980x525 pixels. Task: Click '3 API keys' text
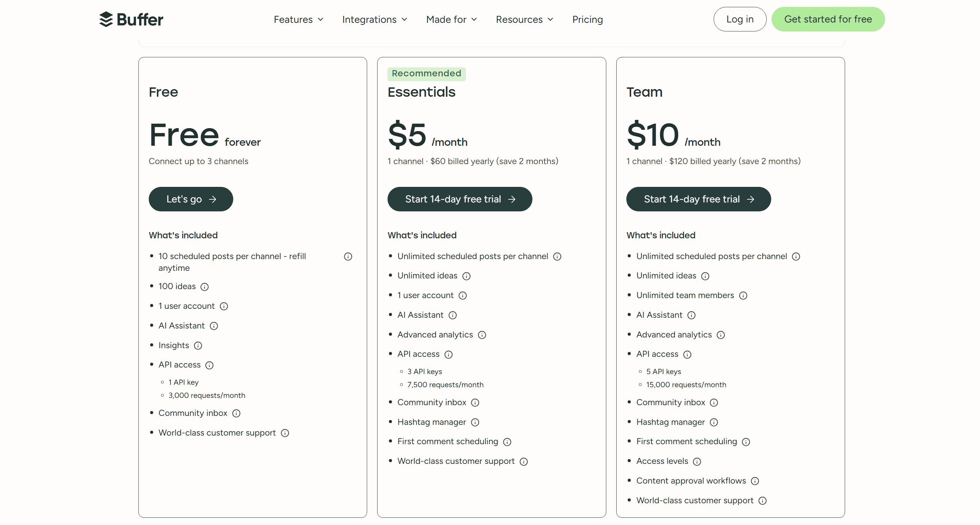point(424,372)
